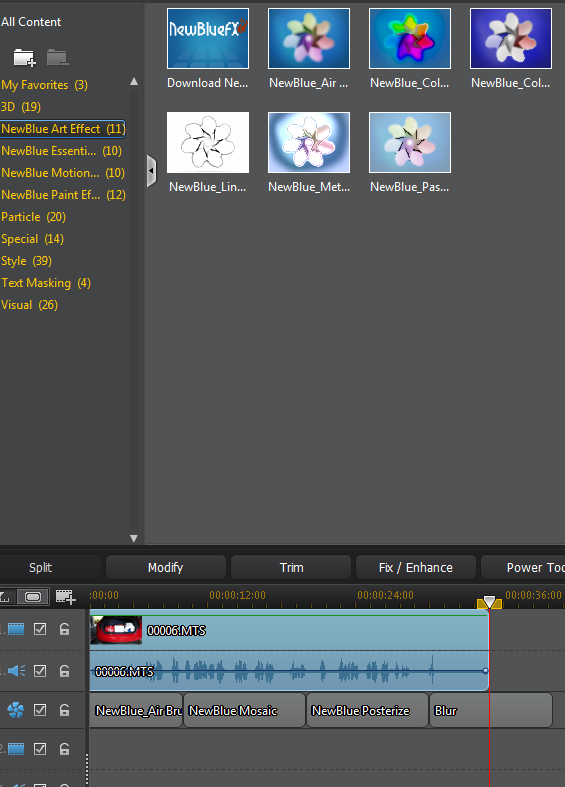Click the create new tag folder icon
The height and width of the screenshot is (787, 565).
click(x=24, y=57)
